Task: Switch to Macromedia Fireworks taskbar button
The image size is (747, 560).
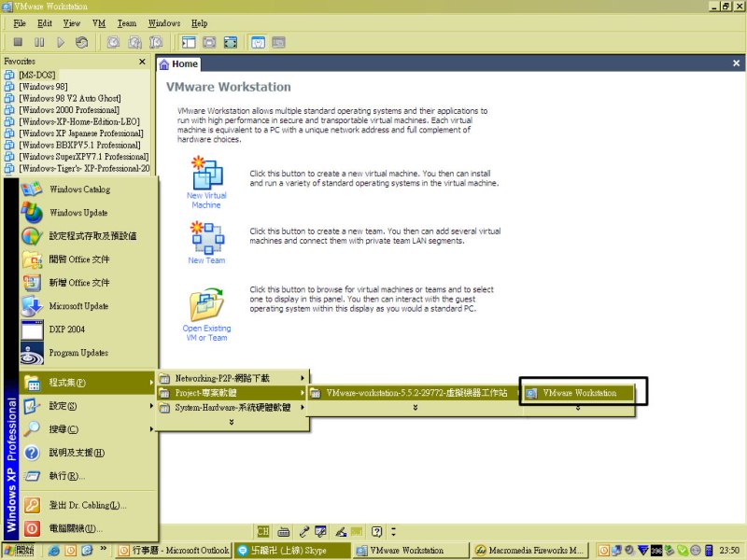Action: click(530, 551)
